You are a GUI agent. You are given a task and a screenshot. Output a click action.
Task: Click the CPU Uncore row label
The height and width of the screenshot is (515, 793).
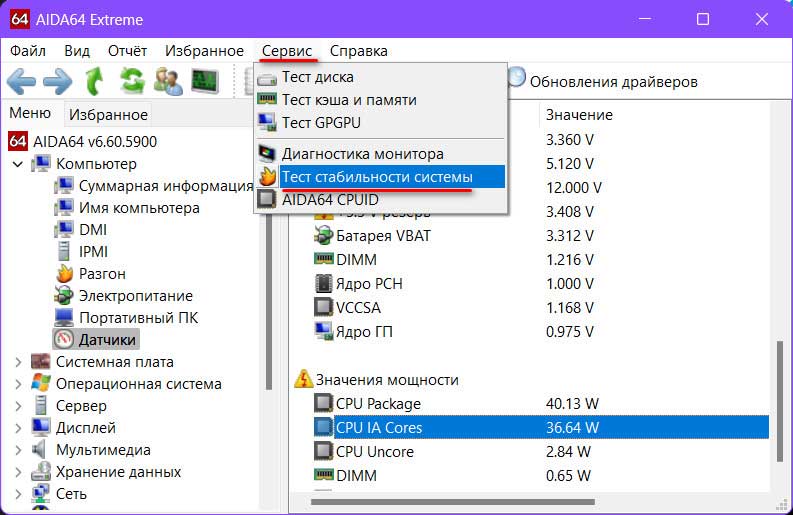coord(375,451)
